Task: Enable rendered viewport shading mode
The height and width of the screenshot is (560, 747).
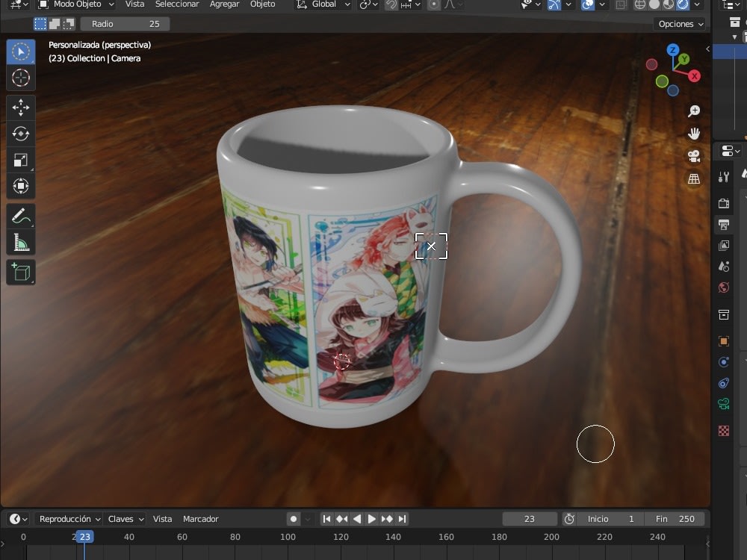Action: tap(682, 4)
